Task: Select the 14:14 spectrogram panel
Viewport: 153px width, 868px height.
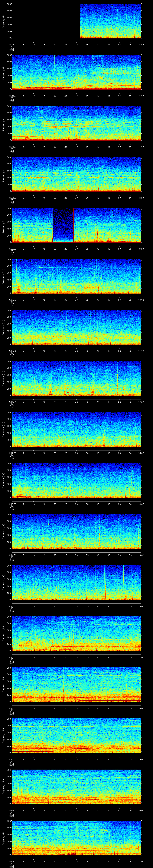Action: (x=77, y=531)
